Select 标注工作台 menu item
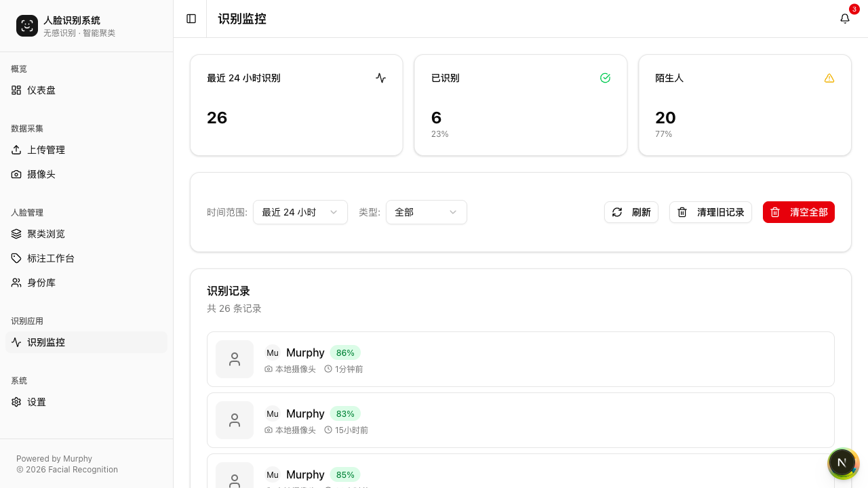868x488 pixels. pyautogui.click(x=51, y=258)
